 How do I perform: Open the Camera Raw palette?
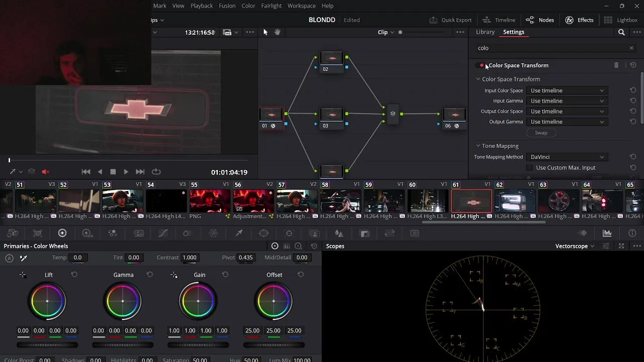pos(13,233)
